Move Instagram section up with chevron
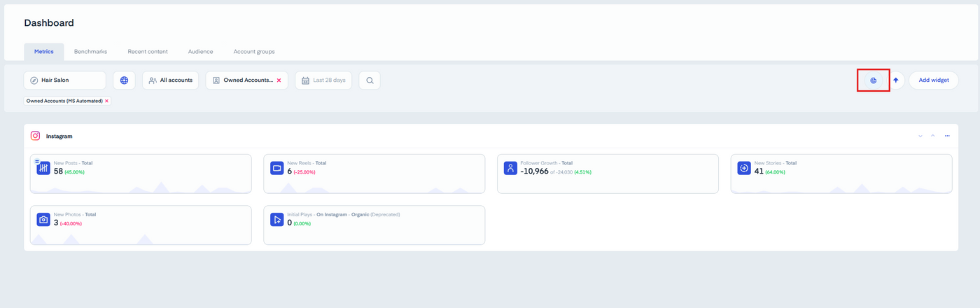 tap(933, 136)
